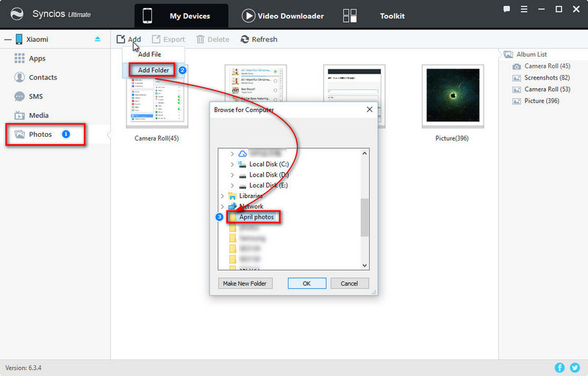
Task: Click the folder tree scroll up arrow
Action: tap(365, 153)
